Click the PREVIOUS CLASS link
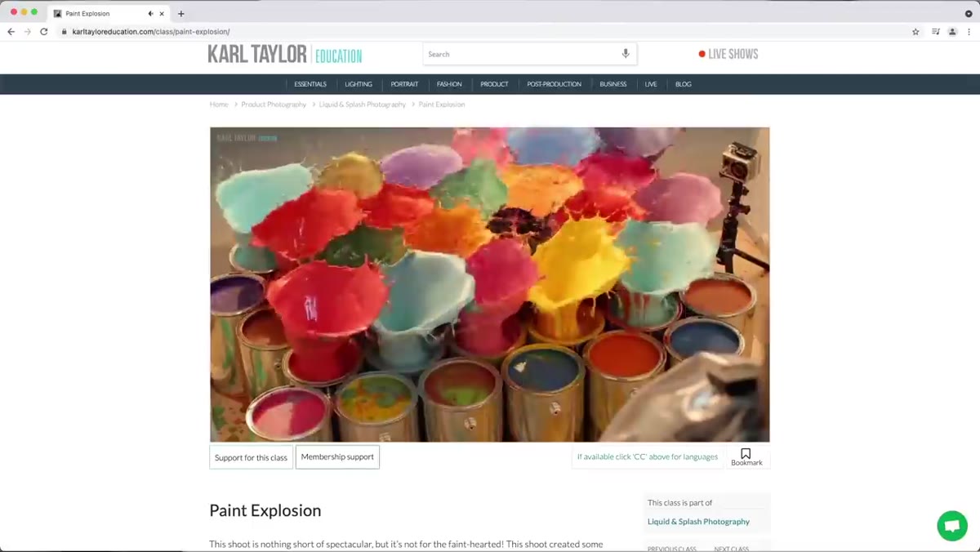This screenshot has height=552, width=980. point(672,549)
